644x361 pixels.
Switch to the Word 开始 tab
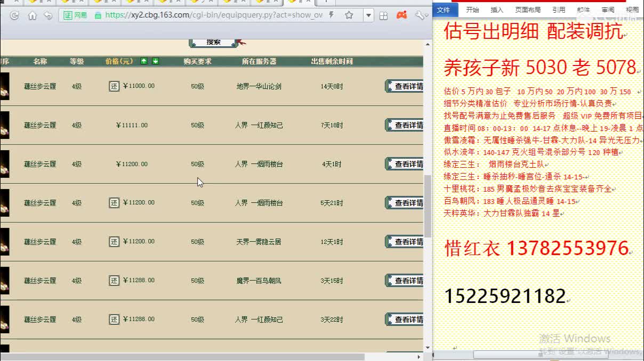coord(472,10)
